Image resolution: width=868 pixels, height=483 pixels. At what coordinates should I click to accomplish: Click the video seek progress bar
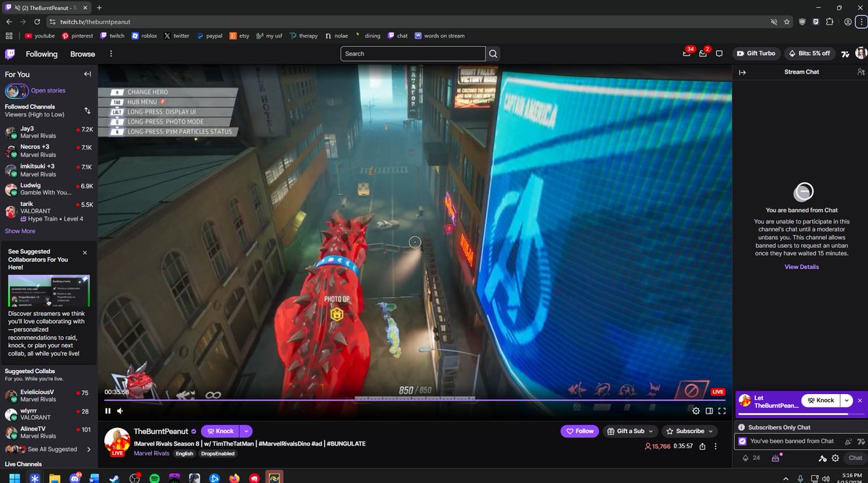point(414,399)
